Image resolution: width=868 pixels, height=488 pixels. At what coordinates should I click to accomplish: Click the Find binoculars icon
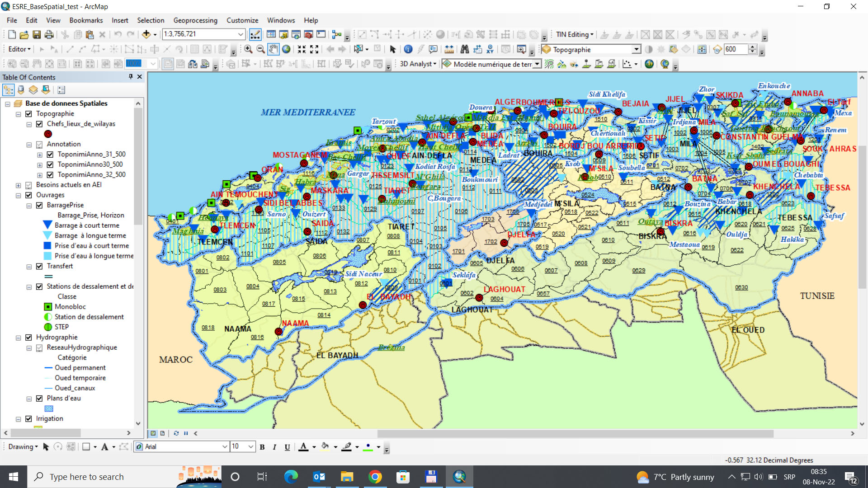click(465, 49)
